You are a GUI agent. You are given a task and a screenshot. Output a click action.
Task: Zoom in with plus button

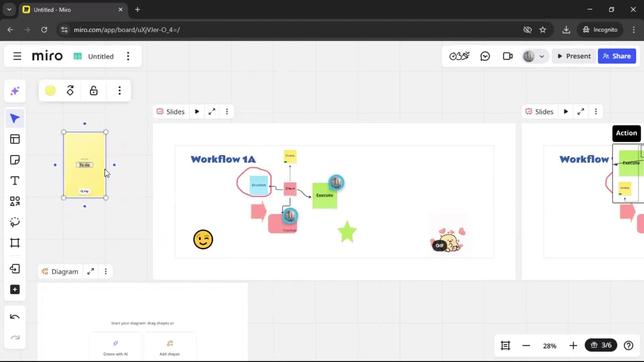point(573,346)
